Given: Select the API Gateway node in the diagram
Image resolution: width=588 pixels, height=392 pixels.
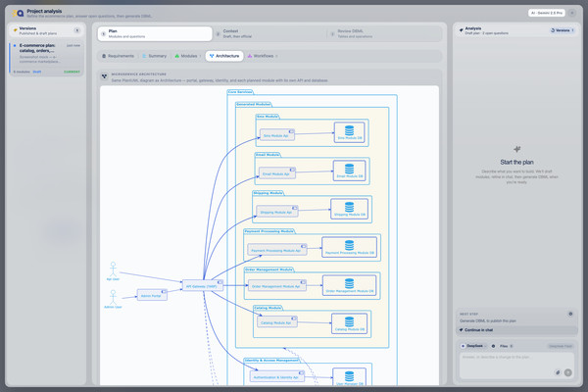Looking at the screenshot, I should (x=203, y=285).
